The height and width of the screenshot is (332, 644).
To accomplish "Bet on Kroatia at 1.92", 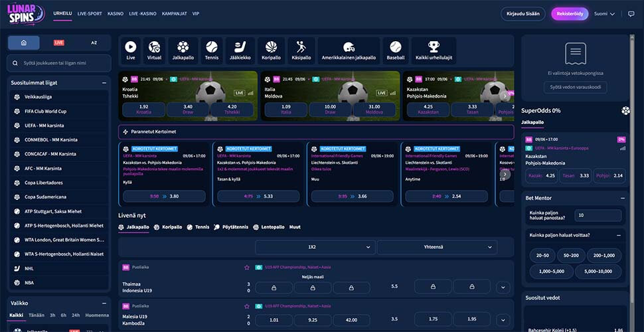I will [x=144, y=110].
